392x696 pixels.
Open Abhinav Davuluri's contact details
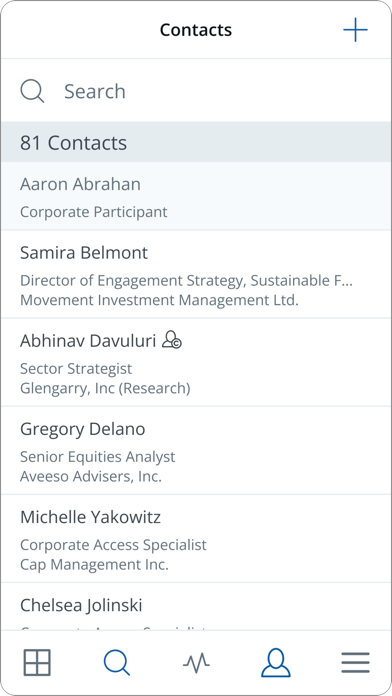pos(196,362)
